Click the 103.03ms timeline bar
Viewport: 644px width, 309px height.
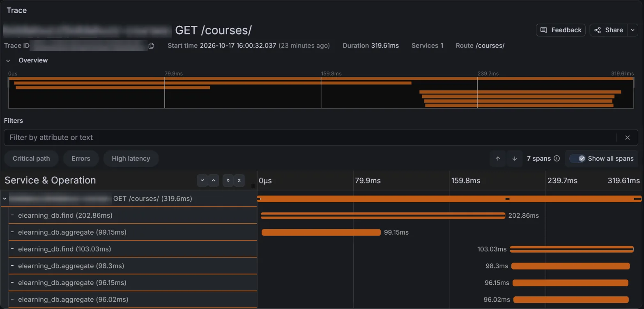click(x=572, y=249)
